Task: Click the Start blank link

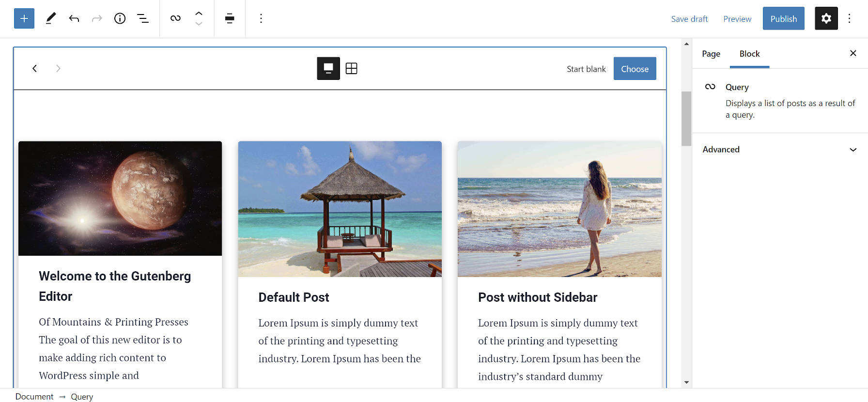Action: click(x=586, y=69)
